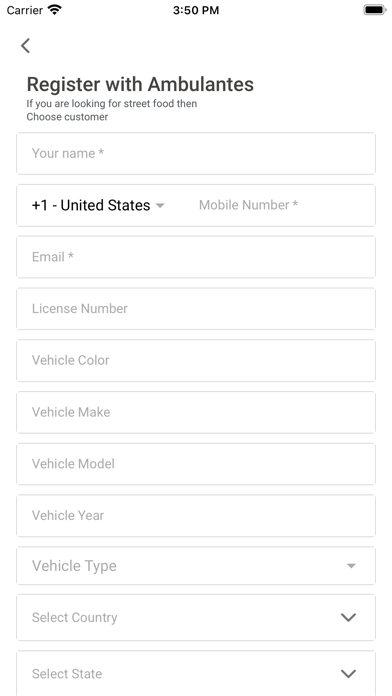Tap the battery icon in status bar
This screenshot has height=696, width=392.
(x=375, y=10)
